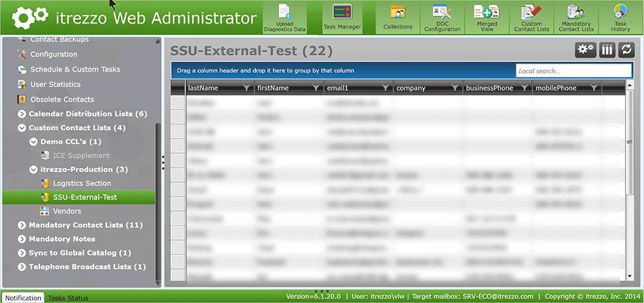Open filter for lastName column

246,88
